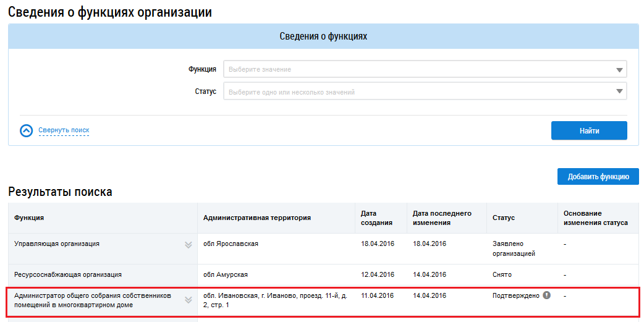Viewport: 644px width, 322px height.
Task: Click the Статус column header in results
Action: (503, 218)
